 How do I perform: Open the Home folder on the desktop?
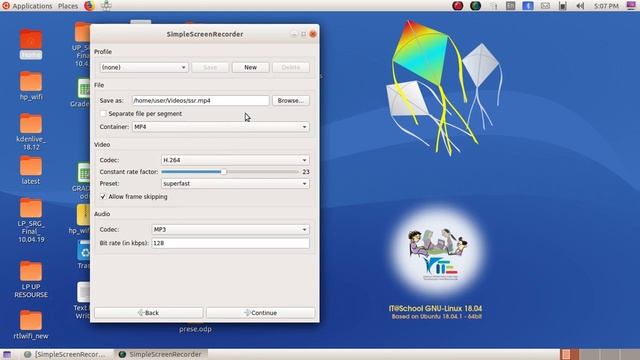coord(31,43)
